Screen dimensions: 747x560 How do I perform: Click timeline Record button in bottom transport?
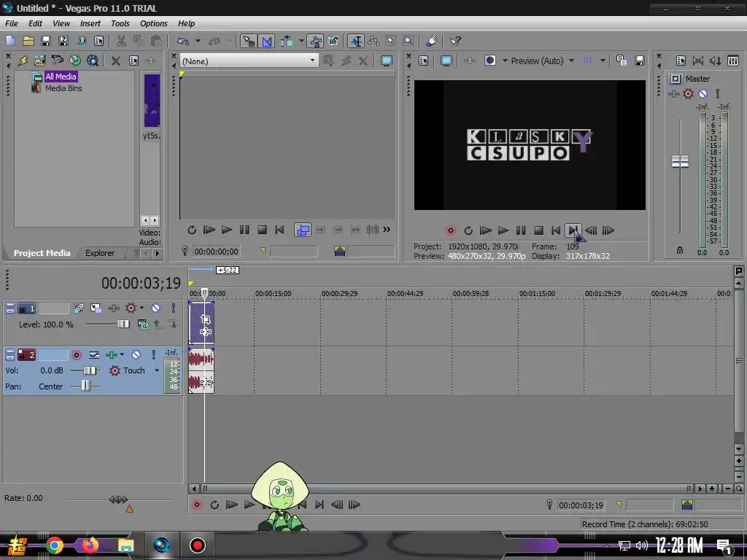point(196,505)
